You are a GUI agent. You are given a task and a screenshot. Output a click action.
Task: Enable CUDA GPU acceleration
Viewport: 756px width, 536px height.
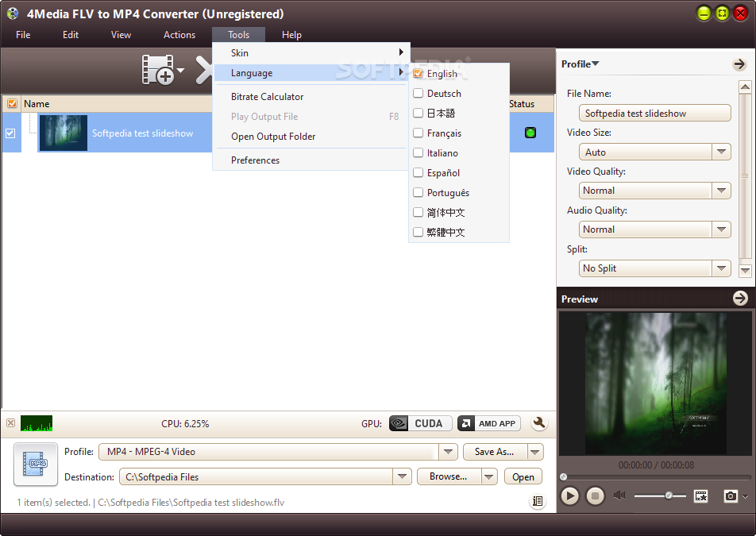pos(420,423)
